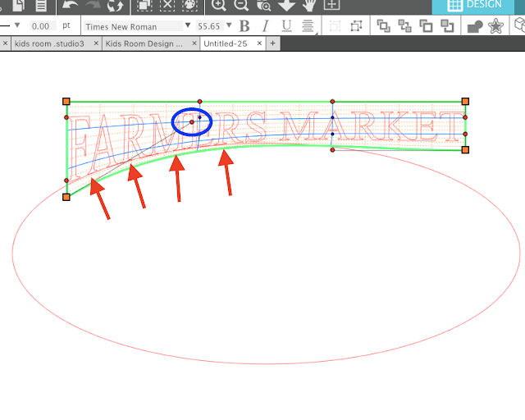Open the text alignment options icon
The image size is (525, 420).
pyautogui.click(x=308, y=25)
